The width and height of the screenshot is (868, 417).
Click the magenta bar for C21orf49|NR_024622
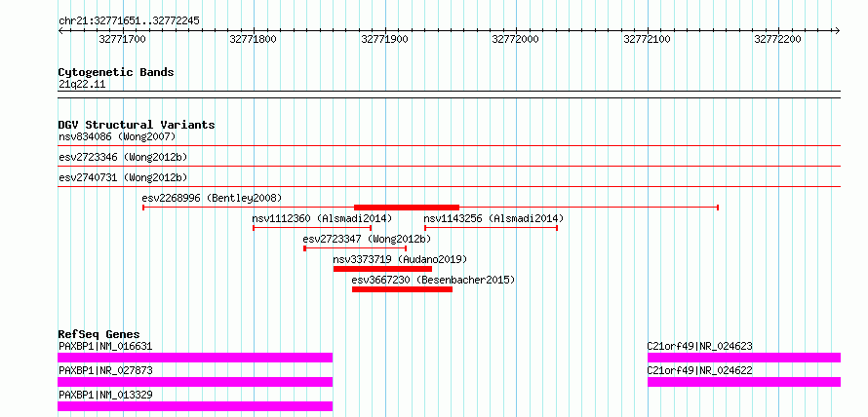(744, 382)
